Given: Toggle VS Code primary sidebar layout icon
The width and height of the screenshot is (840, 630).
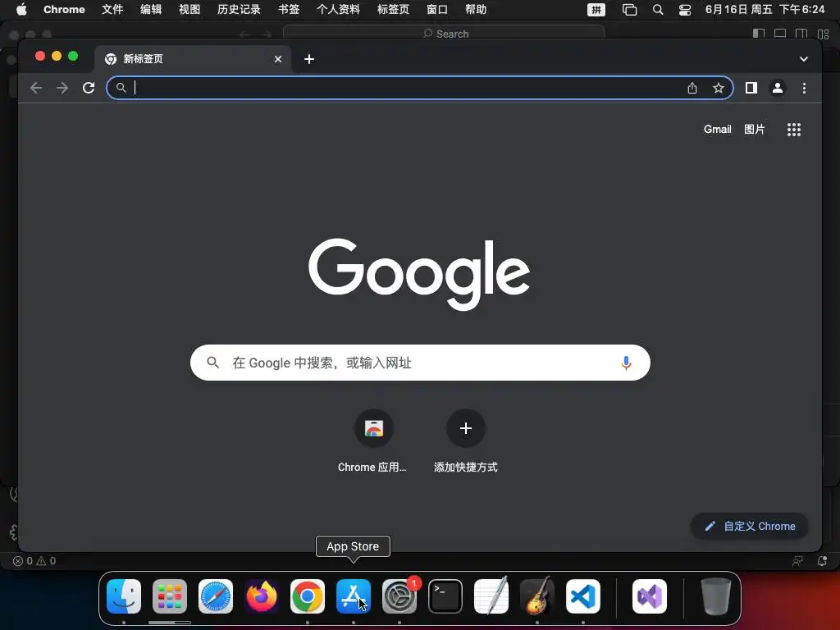Looking at the screenshot, I should click(759, 34).
